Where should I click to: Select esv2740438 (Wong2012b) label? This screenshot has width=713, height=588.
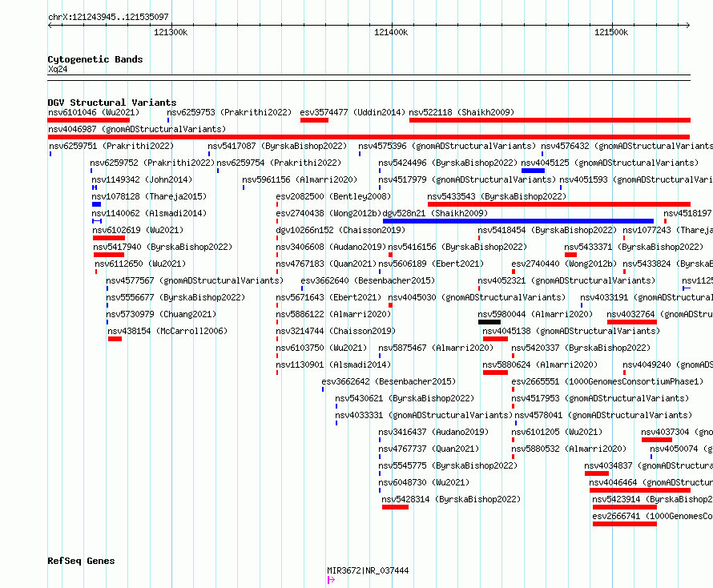(328, 213)
